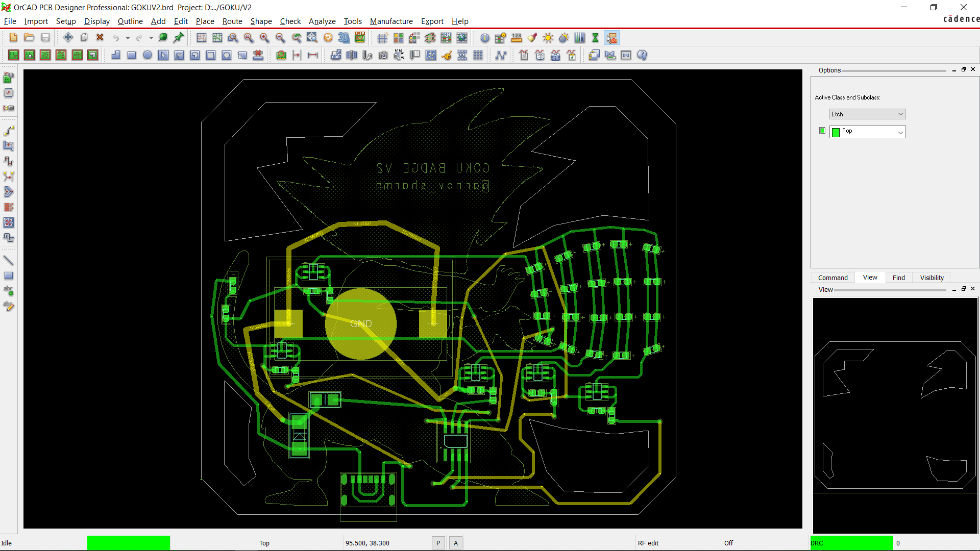
Task: Click the Flip Design icon
Action: click(x=360, y=38)
